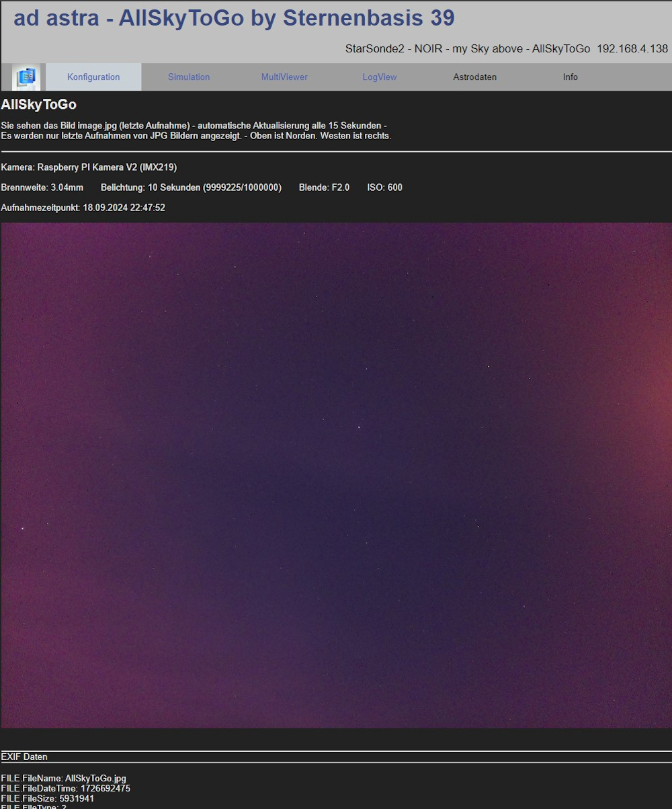Open the MultiViewer tab

pyautogui.click(x=284, y=77)
